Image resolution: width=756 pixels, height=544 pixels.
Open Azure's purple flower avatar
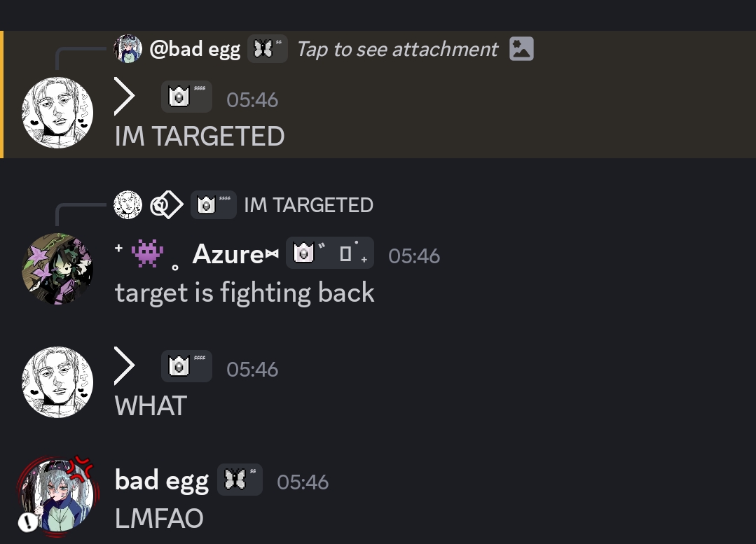click(x=58, y=269)
